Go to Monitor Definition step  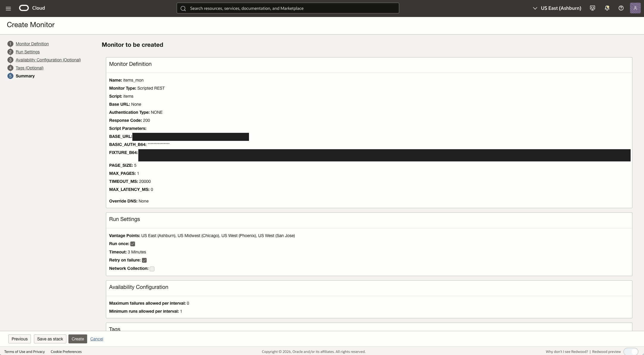click(x=32, y=44)
